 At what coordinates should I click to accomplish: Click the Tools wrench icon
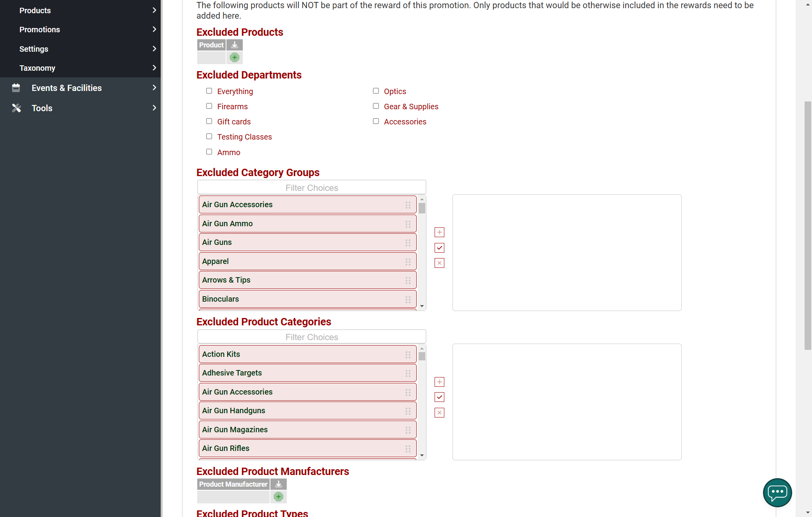click(16, 108)
